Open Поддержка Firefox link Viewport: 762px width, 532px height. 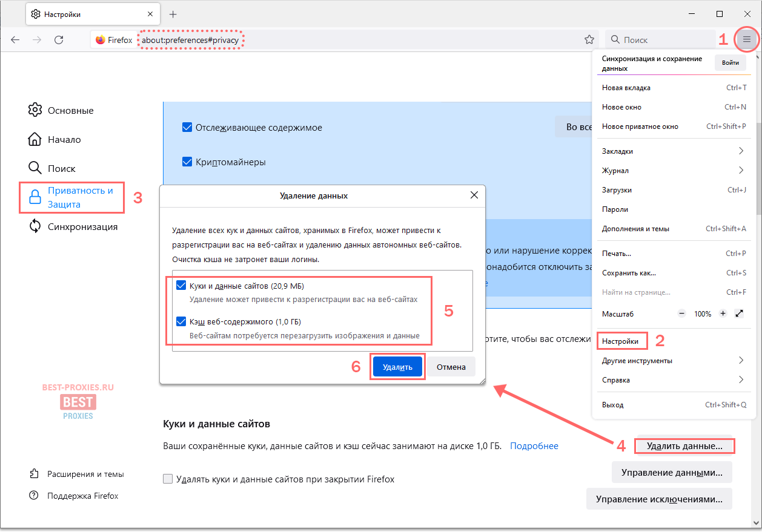(83, 496)
